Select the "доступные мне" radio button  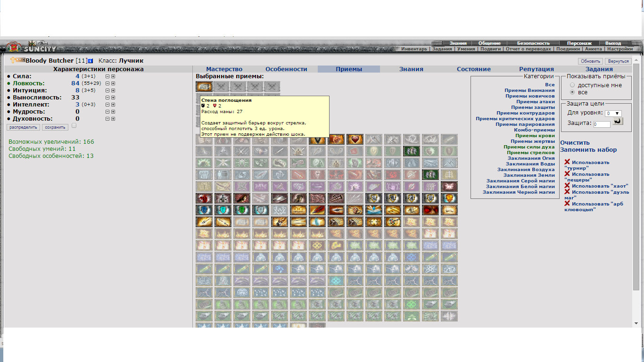click(x=573, y=85)
